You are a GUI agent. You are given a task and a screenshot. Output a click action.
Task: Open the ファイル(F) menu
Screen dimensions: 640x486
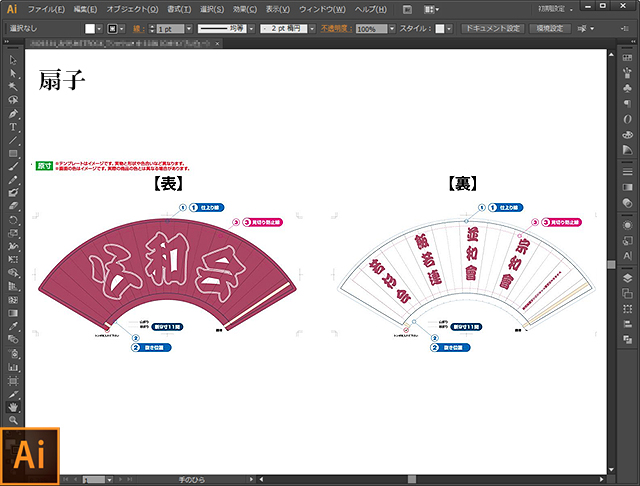point(46,9)
